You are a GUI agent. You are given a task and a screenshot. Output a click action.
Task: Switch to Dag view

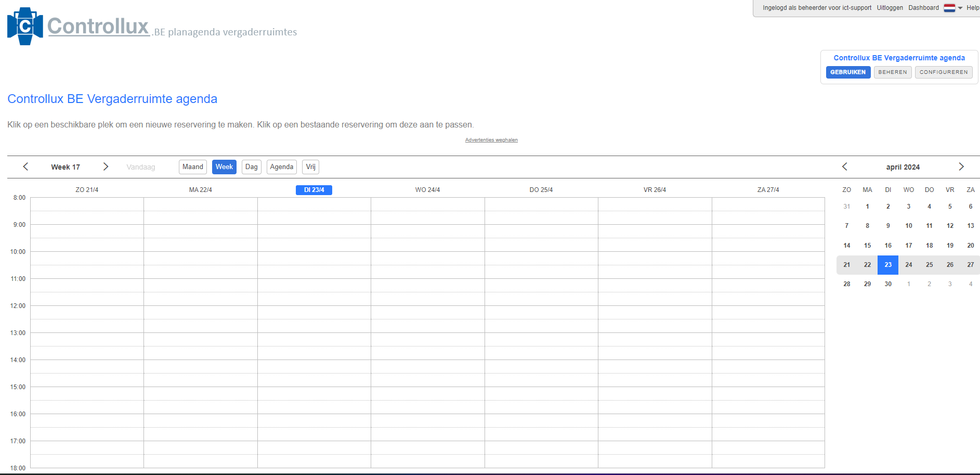tap(251, 167)
